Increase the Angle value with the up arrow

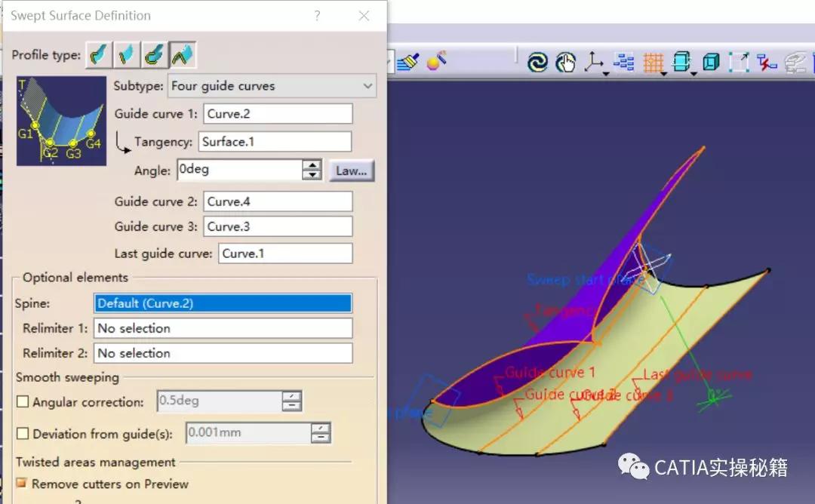tap(312, 165)
